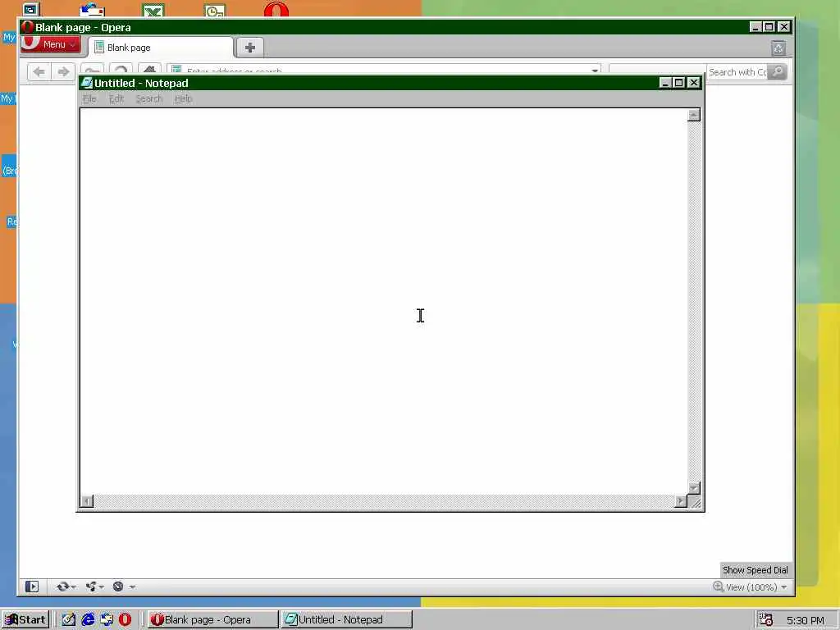Open Opera closed tabs trash icon

tap(778, 48)
